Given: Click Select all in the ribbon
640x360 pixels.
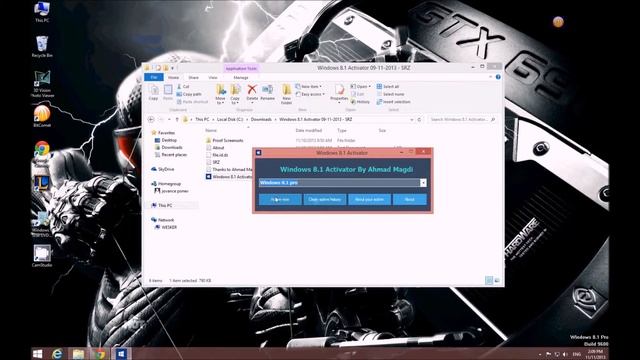Looking at the screenshot, I should pyautogui.click(x=387, y=87).
